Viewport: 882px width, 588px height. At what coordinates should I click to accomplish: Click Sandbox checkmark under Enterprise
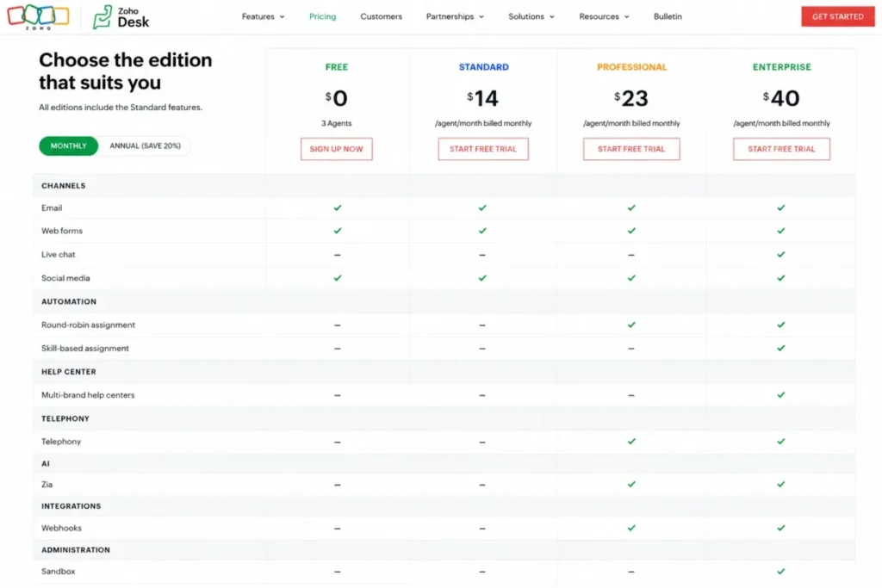click(x=780, y=572)
